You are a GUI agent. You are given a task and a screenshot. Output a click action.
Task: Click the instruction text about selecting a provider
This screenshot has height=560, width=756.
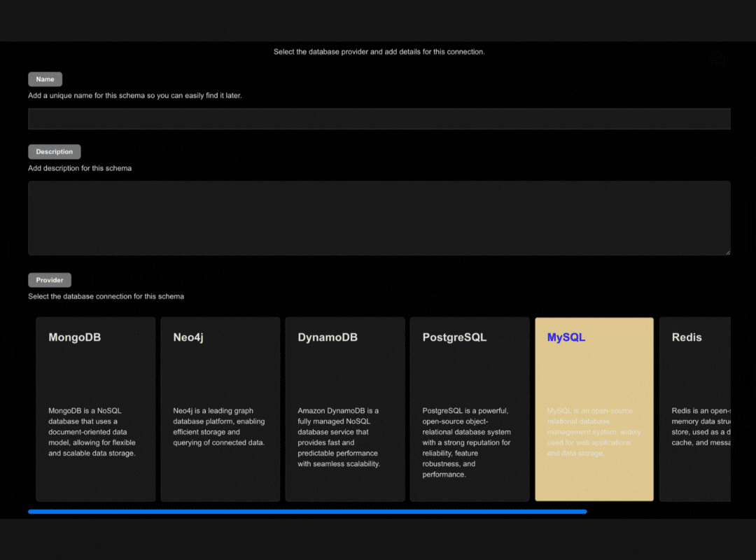[378, 51]
